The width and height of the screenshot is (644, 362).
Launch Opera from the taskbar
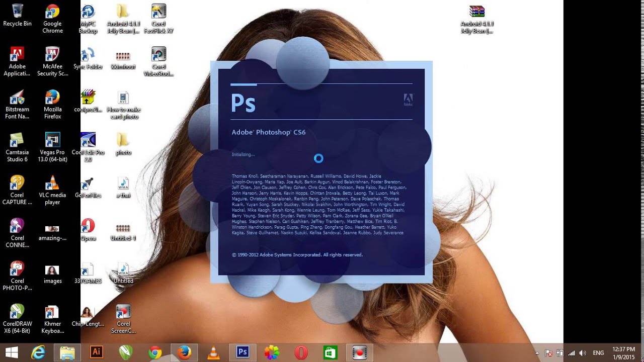pos(301,353)
